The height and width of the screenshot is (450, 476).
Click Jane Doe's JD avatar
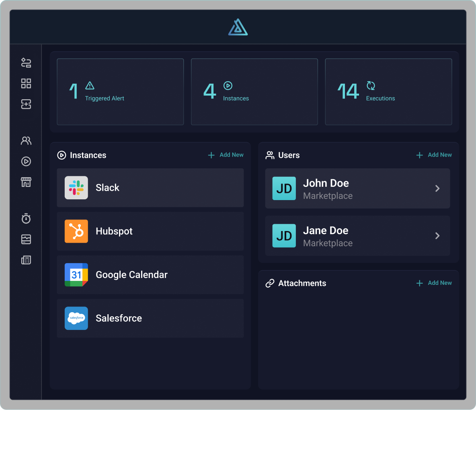(284, 236)
